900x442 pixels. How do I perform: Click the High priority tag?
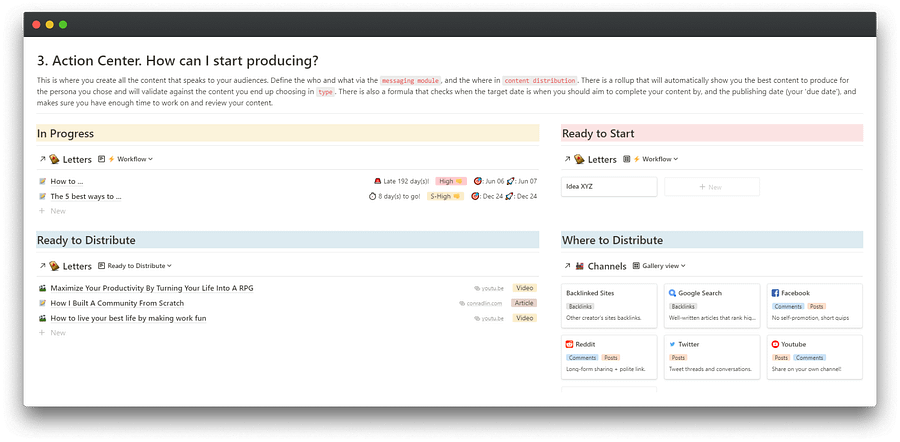pyautogui.click(x=451, y=181)
